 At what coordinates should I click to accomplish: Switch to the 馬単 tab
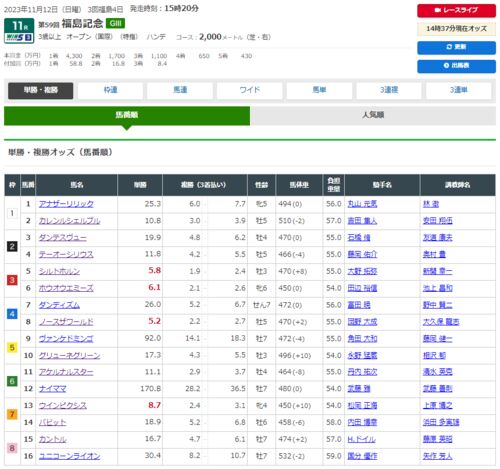(x=319, y=90)
